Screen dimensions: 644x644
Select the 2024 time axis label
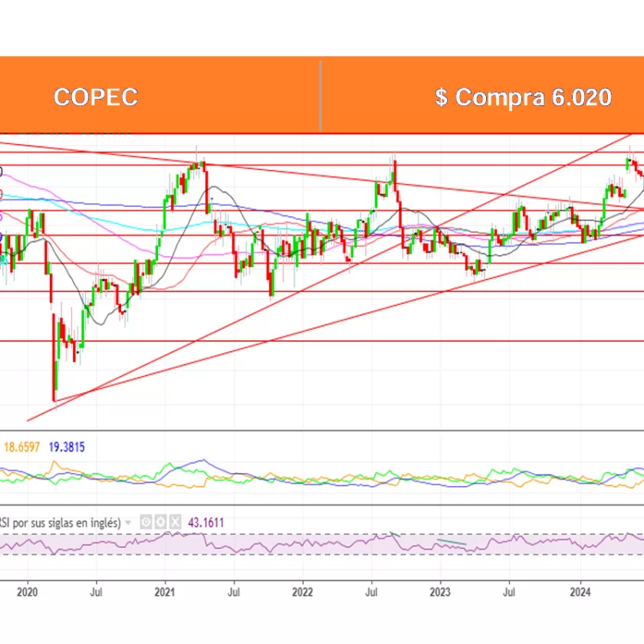580,592
